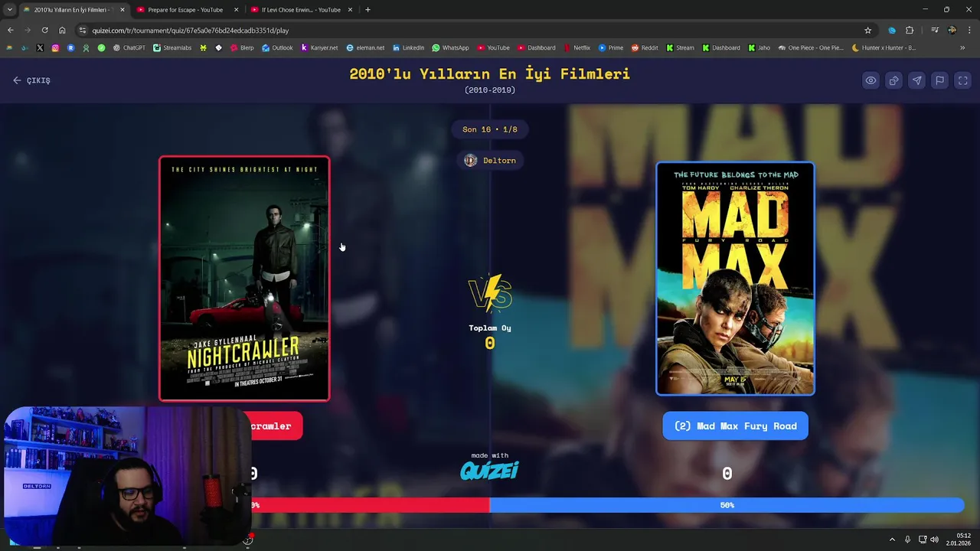Open the Reddit bookmark
This screenshot has width=980, height=551.
644,47
